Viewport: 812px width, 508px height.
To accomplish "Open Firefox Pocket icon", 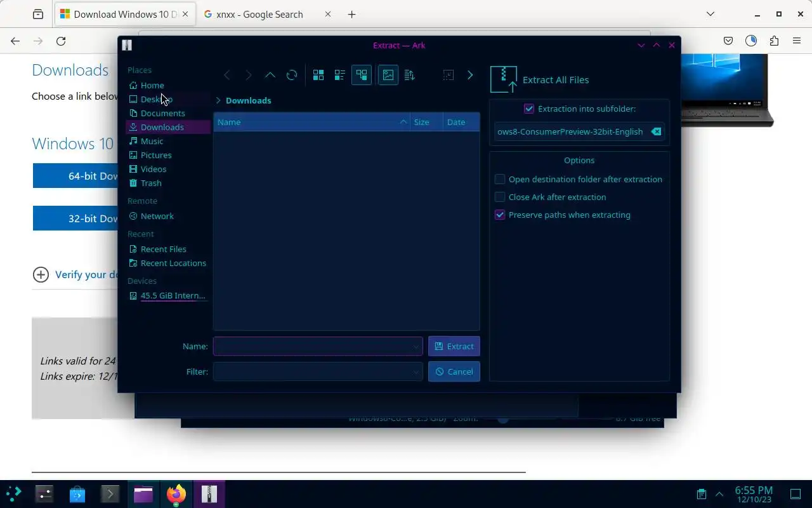I will pyautogui.click(x=728, y=41).
